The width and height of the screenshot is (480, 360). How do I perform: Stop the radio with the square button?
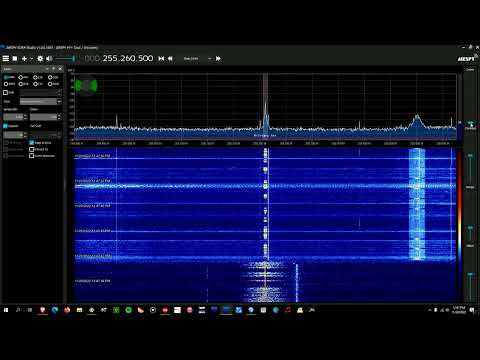coord(15,59)
